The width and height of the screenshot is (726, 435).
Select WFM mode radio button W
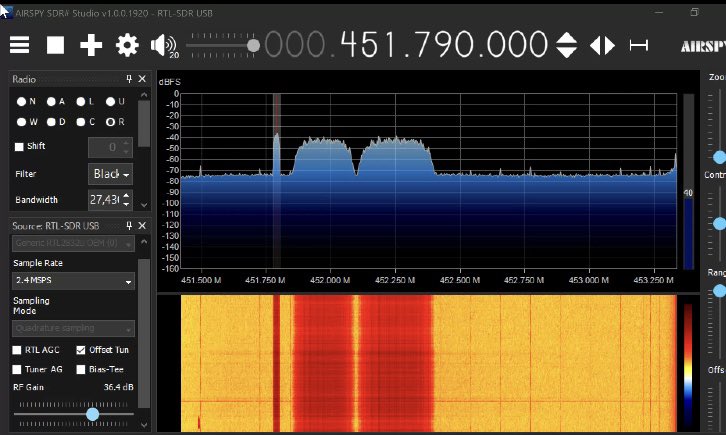21,122
